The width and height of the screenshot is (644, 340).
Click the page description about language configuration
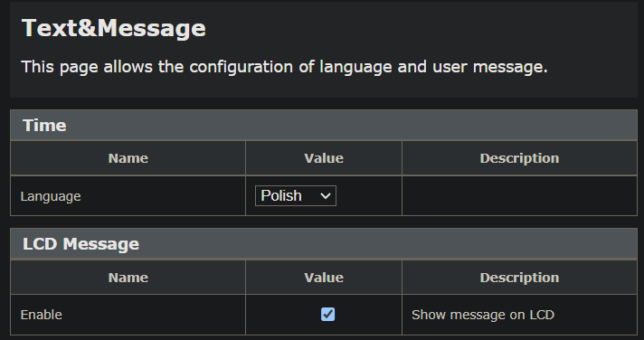coord(284,67)
